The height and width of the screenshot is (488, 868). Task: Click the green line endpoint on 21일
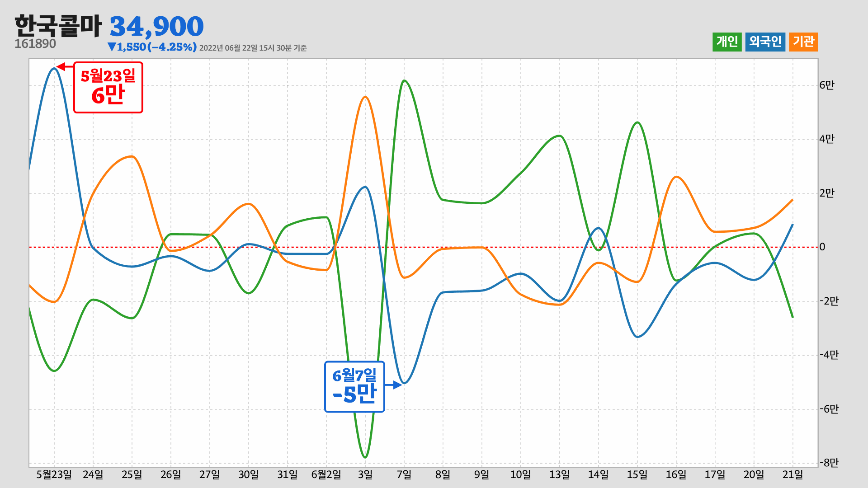793,317
